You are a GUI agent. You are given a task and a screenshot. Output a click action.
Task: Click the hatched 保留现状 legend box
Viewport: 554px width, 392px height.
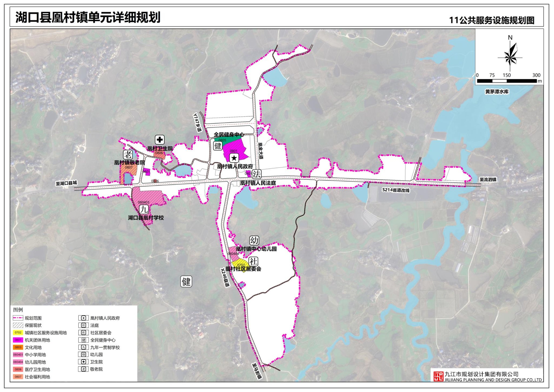(18, 325)
